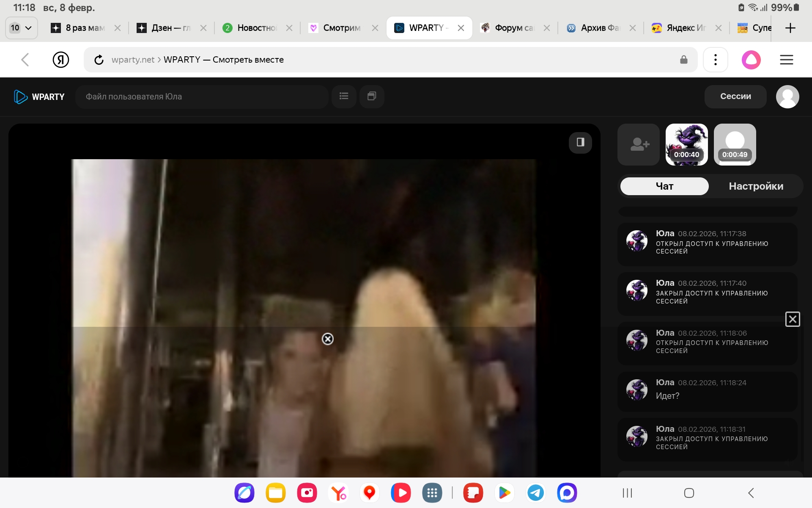
Task: Close chat popup with square X icon
Action: pyautogui.click(x=792, y=319)
